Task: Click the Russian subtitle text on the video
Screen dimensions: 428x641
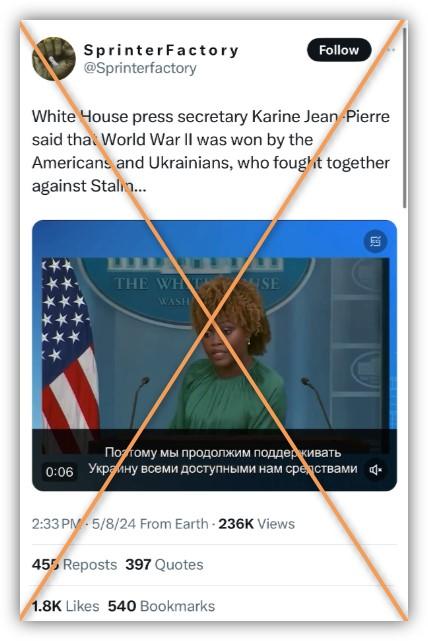Action: click(223, 460)
